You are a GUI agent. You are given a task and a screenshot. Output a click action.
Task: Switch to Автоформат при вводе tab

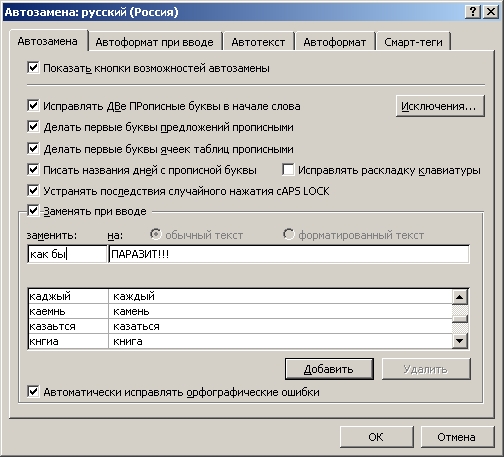(155, 42)
